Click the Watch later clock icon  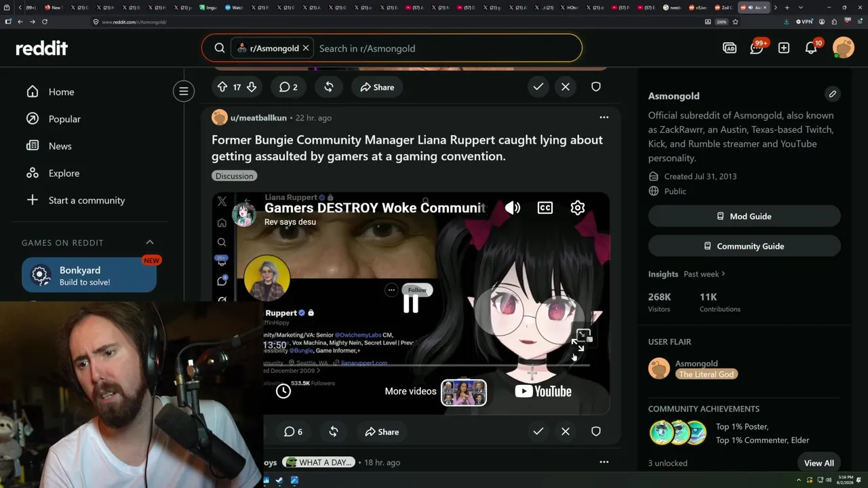283,390
